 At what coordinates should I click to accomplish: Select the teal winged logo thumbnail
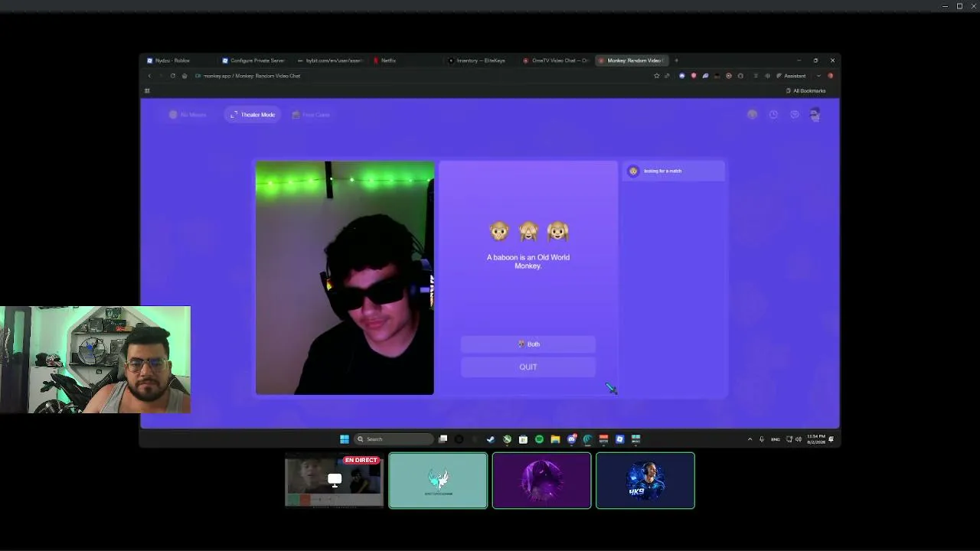(438, 481)
